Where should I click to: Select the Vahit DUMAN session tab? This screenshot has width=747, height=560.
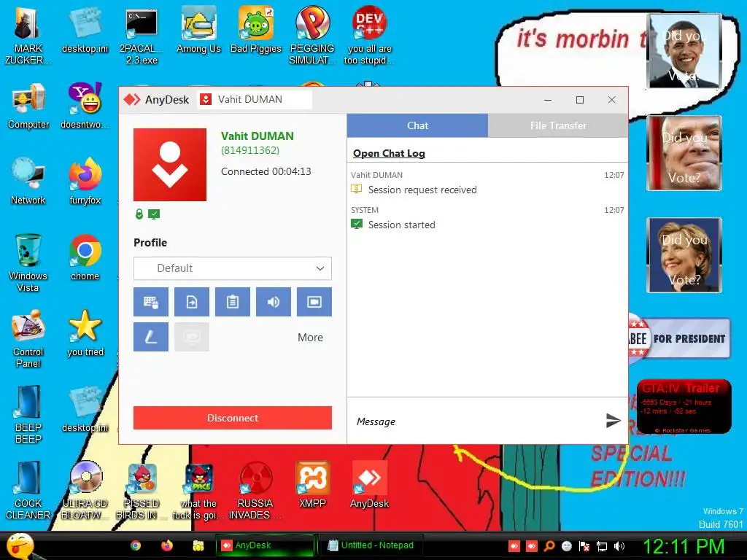(255, 99)
